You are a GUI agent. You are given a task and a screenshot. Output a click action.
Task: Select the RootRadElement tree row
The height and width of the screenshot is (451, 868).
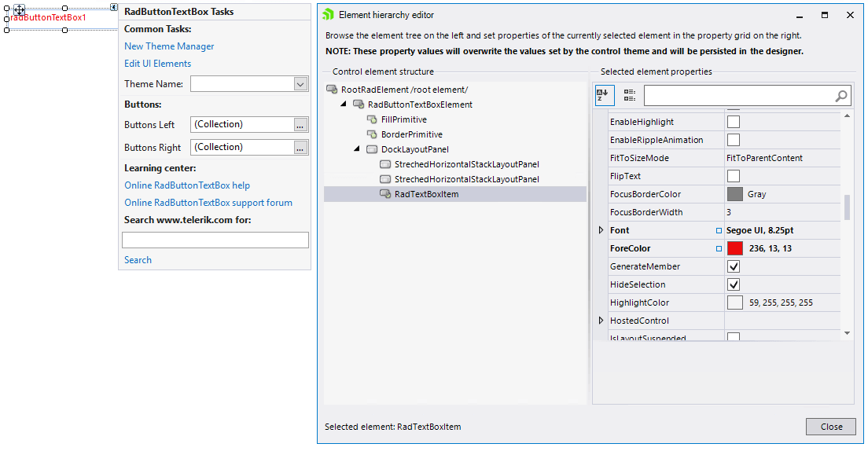(x=405, y=90)
